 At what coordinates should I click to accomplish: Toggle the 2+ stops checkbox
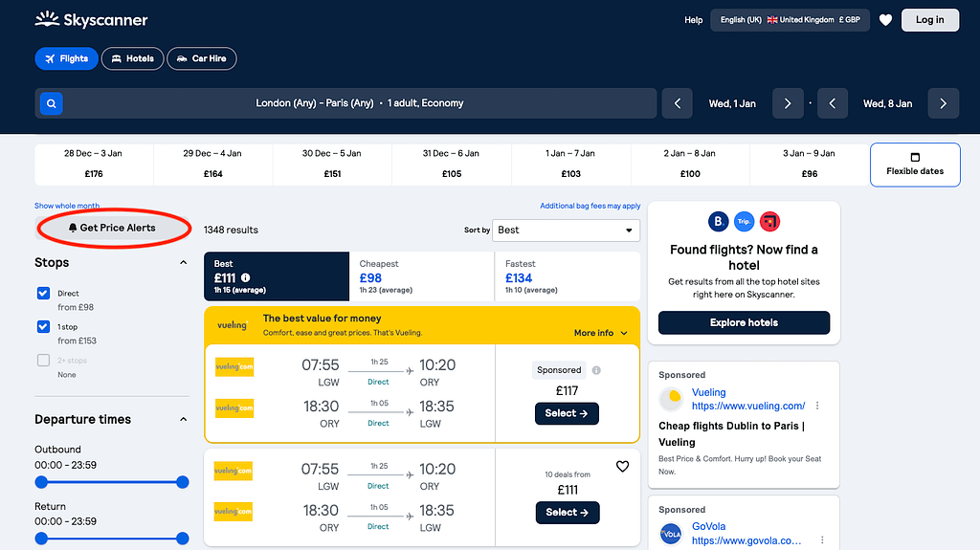(x=43, y=360)
